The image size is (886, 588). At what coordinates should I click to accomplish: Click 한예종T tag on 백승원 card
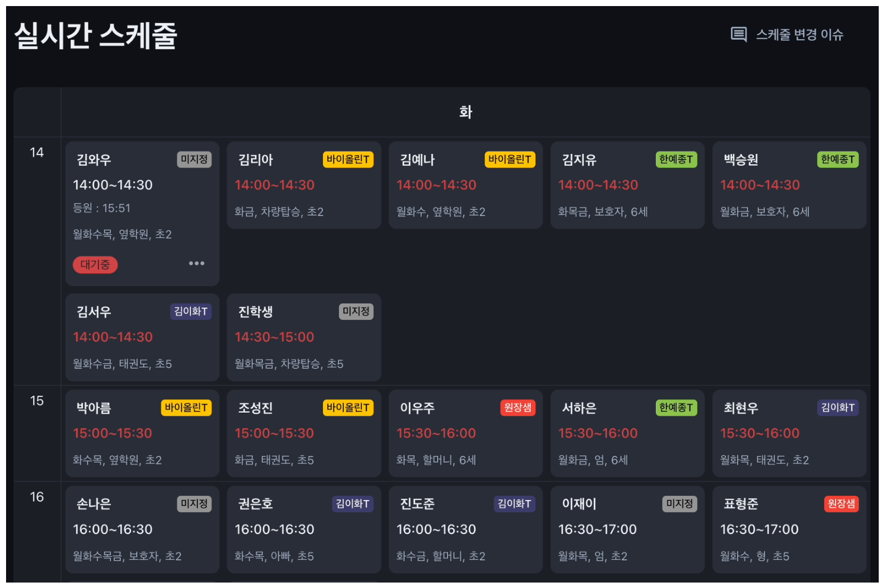[x=838, y=159]
